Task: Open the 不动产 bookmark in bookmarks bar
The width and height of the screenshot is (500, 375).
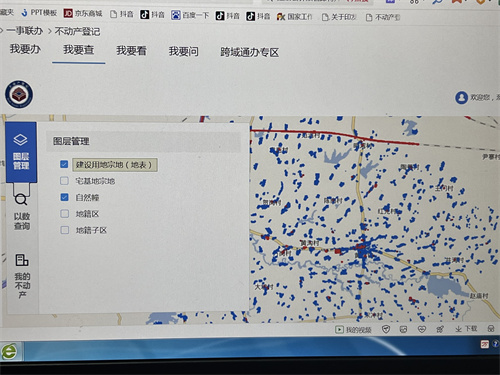Action: 383,17
